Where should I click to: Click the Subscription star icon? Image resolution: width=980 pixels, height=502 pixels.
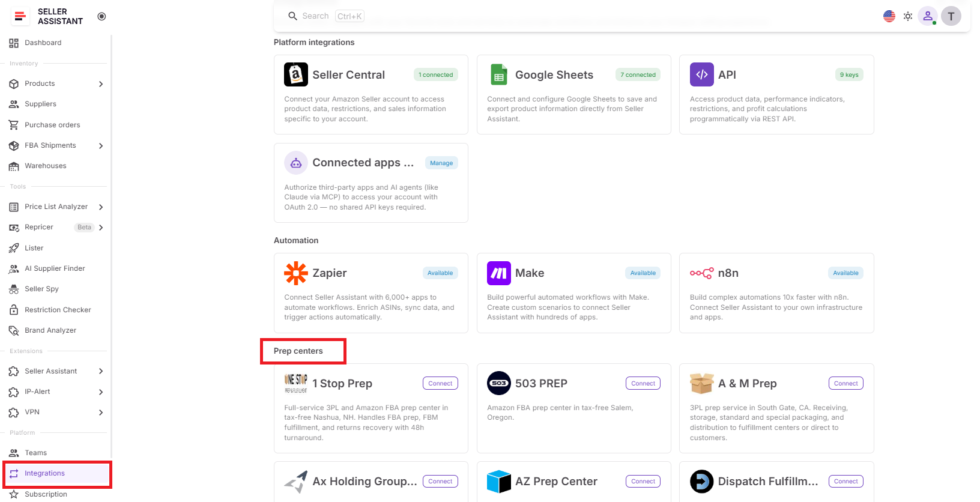[x=14, y=494]
